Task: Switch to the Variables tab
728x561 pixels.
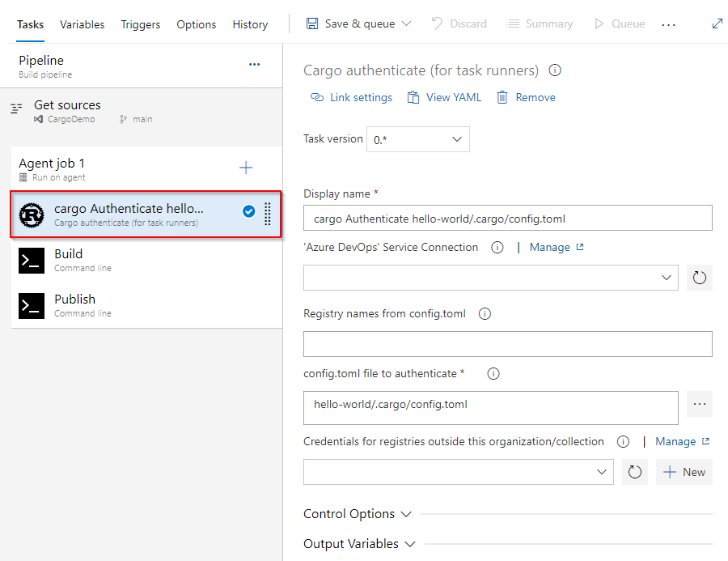Action: (82, 24)
